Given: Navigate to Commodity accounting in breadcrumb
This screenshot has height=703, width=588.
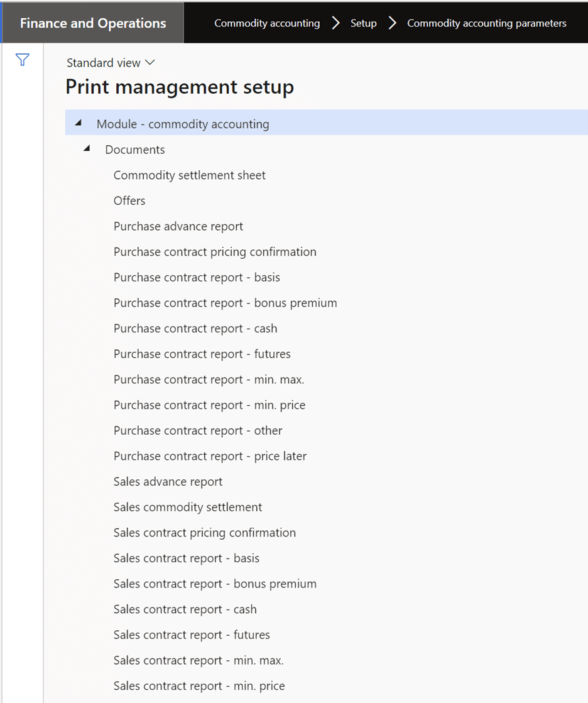Looking at the screenshot, I should click(x=266, y=23).
